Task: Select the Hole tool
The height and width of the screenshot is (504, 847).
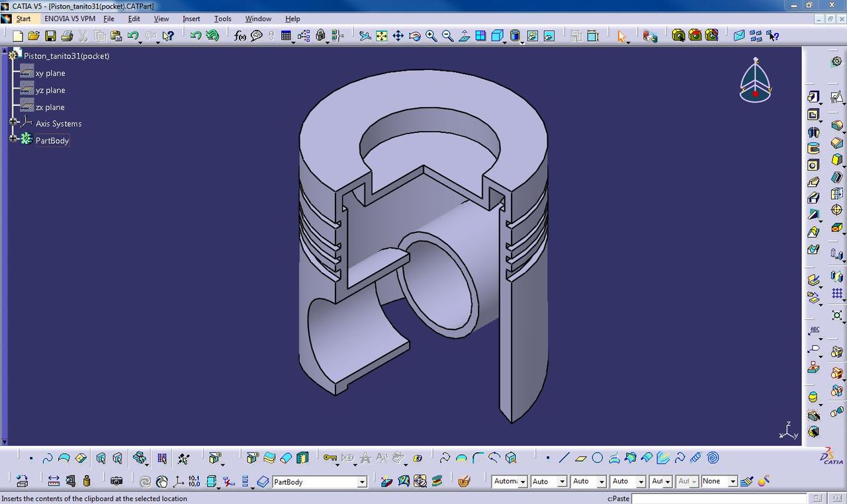Action: click(x=813, y=165)
